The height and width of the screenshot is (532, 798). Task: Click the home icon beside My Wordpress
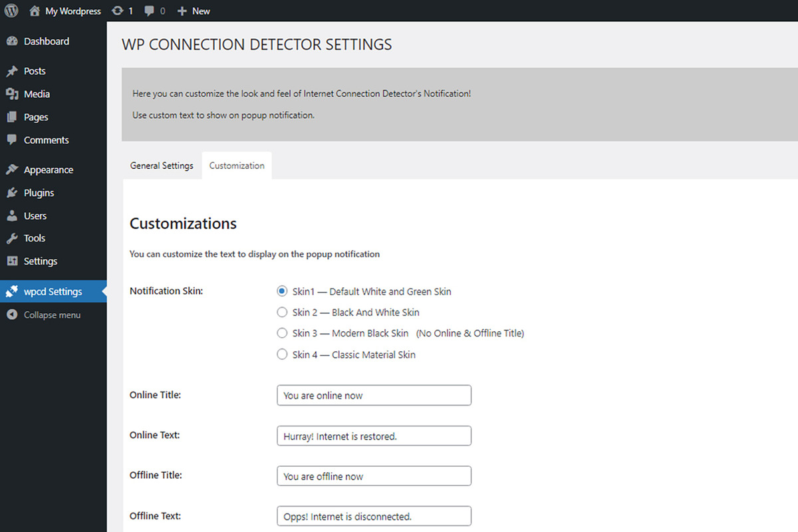(x=35, y=11)
